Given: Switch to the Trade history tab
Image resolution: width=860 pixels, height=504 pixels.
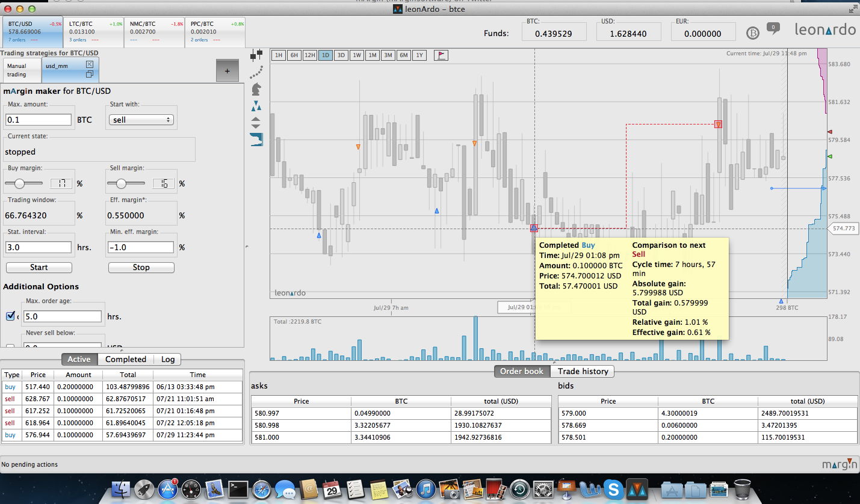Looking at the screenshot, I should [x=583, y=371].
